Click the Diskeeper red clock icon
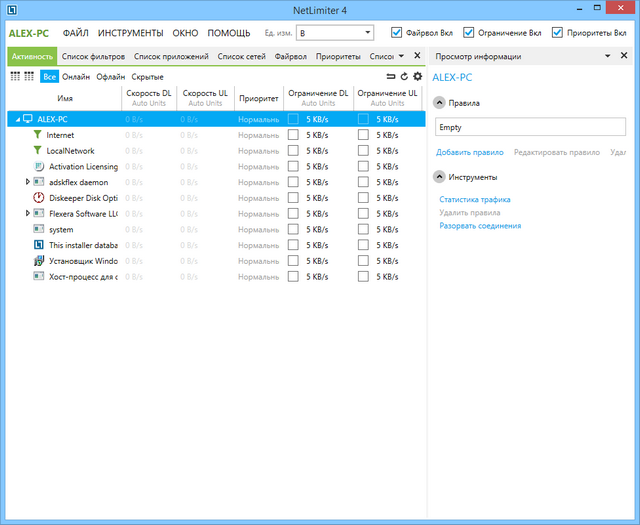The image size is (640, 525). [38, 198]
